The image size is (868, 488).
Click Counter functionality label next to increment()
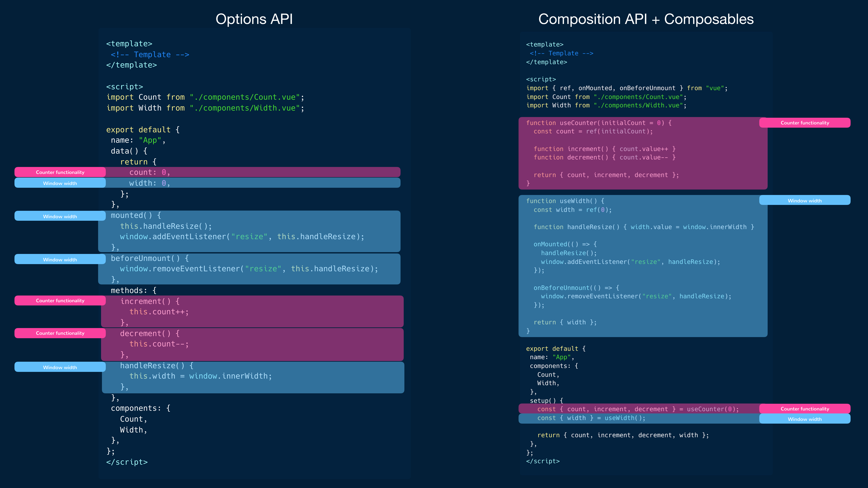pos(60,300)
